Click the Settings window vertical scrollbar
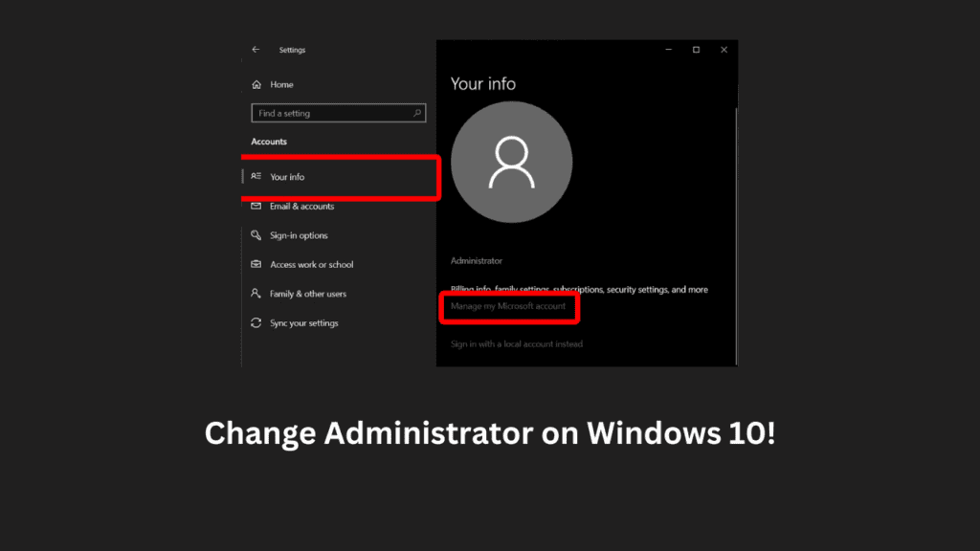 coord(736,236)
